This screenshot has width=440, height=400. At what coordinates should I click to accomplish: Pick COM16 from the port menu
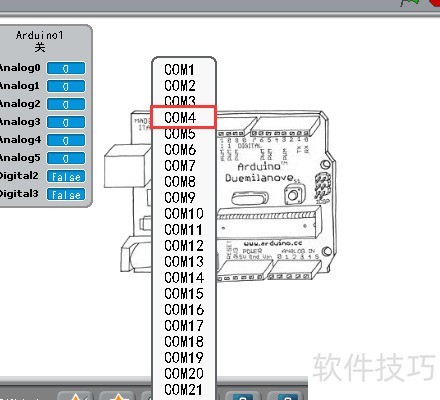[184, 310]
